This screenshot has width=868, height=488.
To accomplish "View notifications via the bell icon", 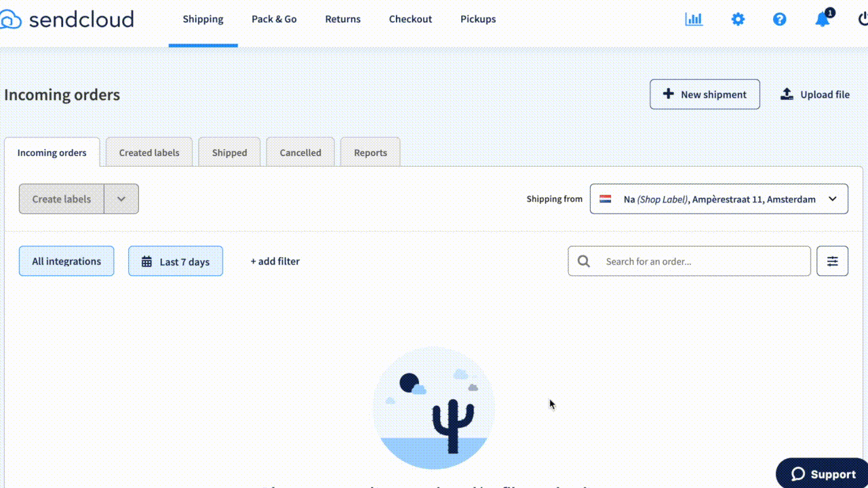I will click(822, 20).
